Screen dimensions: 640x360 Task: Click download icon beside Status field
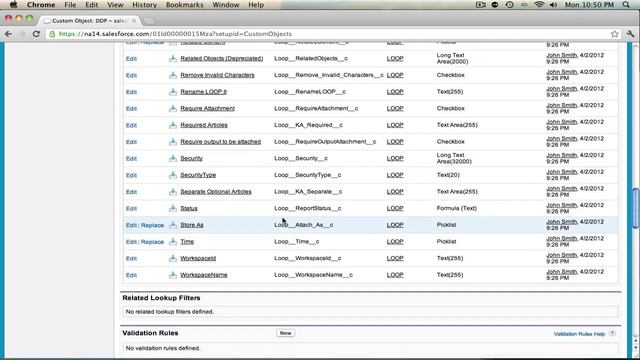173,209
